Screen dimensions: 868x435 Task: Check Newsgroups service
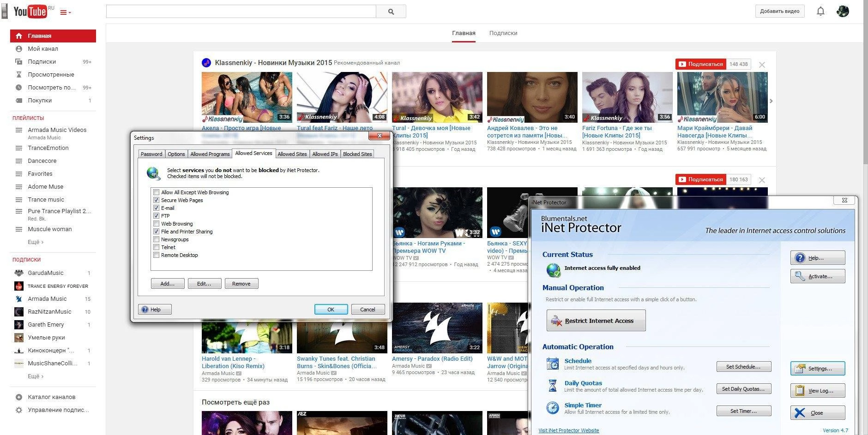click(x=157, y=239)
